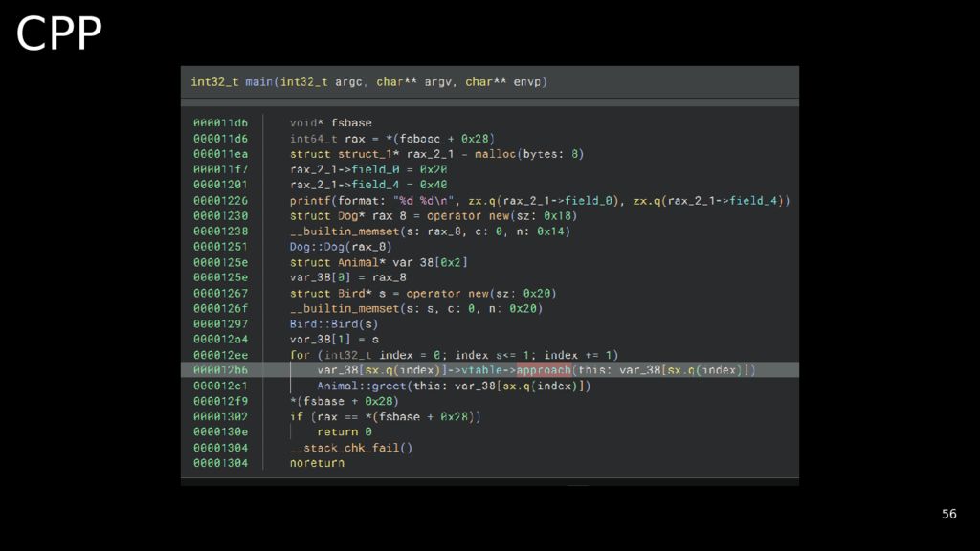Open the printf function call
980x551 pixels.
coord(310,200)
